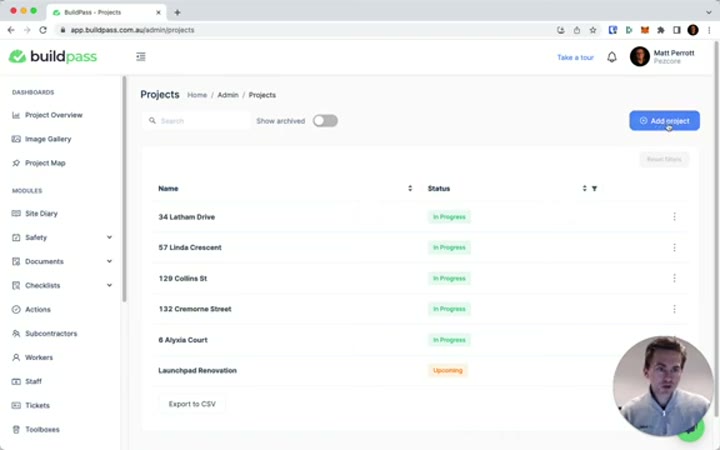Open 57 Linda Crescent project
This screenshot has width=720, height=450.
[190, 248]
